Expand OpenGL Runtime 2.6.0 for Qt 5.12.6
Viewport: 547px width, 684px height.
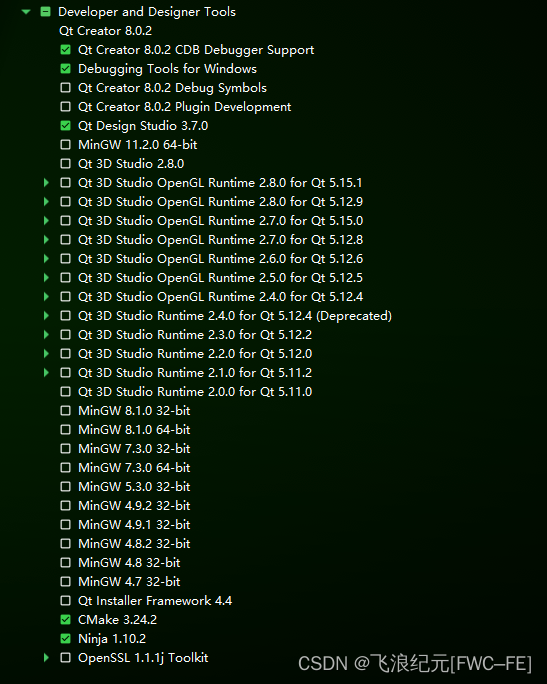pyautogui.click(x=46, y=259)
